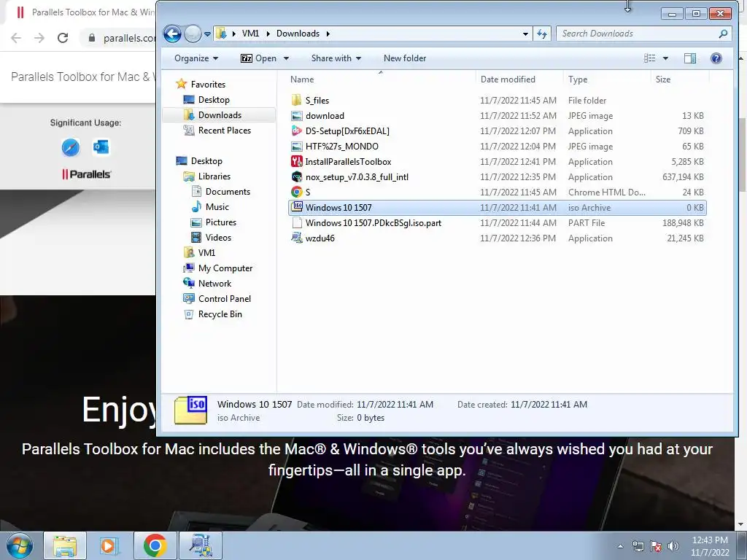Click the Open button with 7z icon
Image resolution: width=747 pixels, height=560 pixels.
258,58
